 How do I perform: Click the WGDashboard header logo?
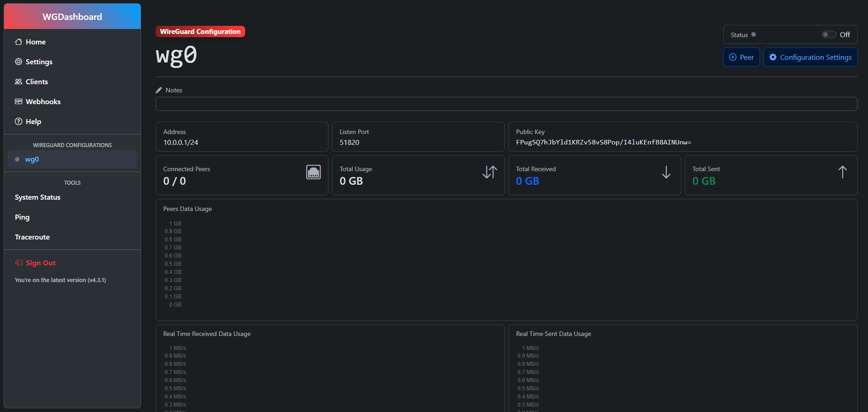coord(72,17)
